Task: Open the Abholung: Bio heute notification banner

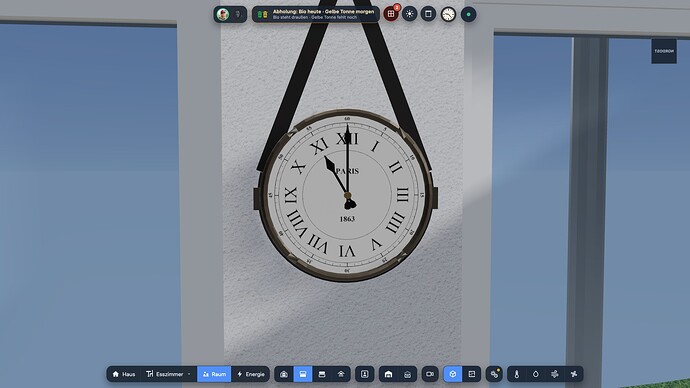Action: click(316, 14)
